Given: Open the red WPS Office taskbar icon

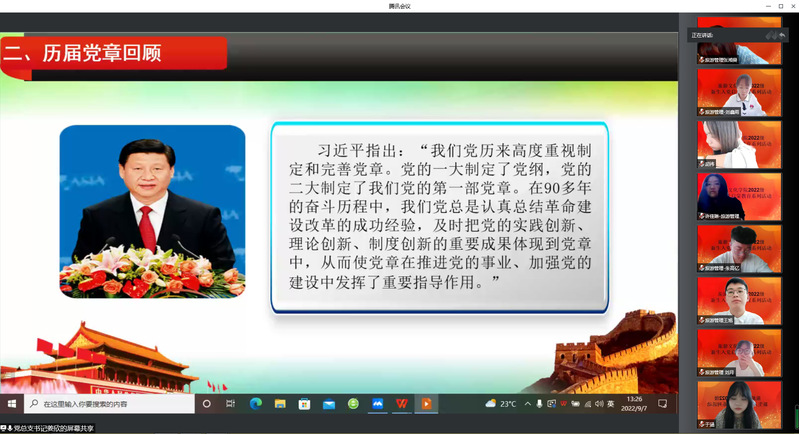Looking at the screenshot, I should (x=401, y=404).
